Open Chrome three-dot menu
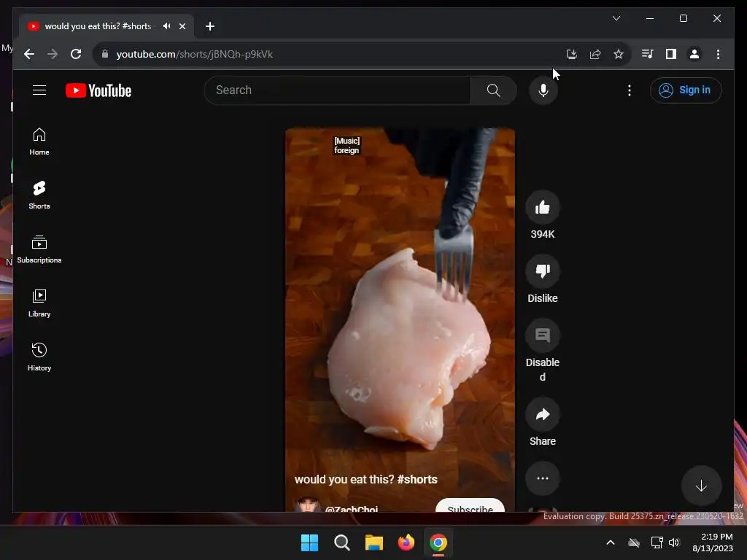The image size is (747, 560). (718, 54)
